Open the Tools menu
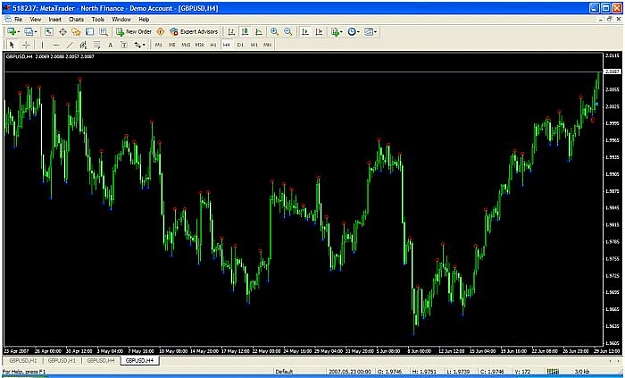The height and width of the screenshot is (378, 625). [98, 19]
